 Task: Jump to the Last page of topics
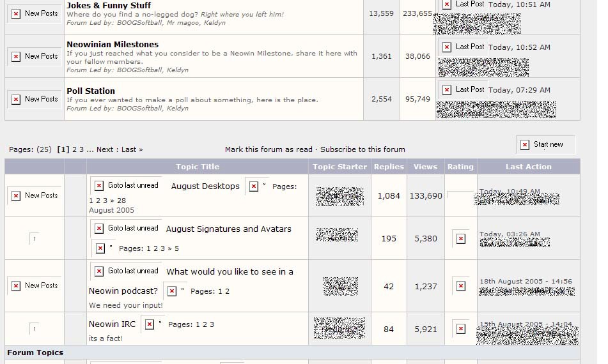click(130, 149)
